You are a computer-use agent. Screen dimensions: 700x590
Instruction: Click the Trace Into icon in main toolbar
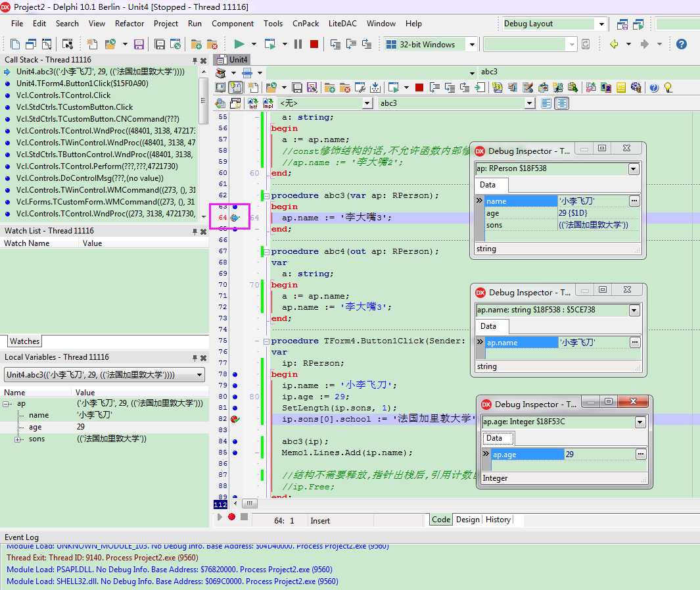click(x=335, y=44)
